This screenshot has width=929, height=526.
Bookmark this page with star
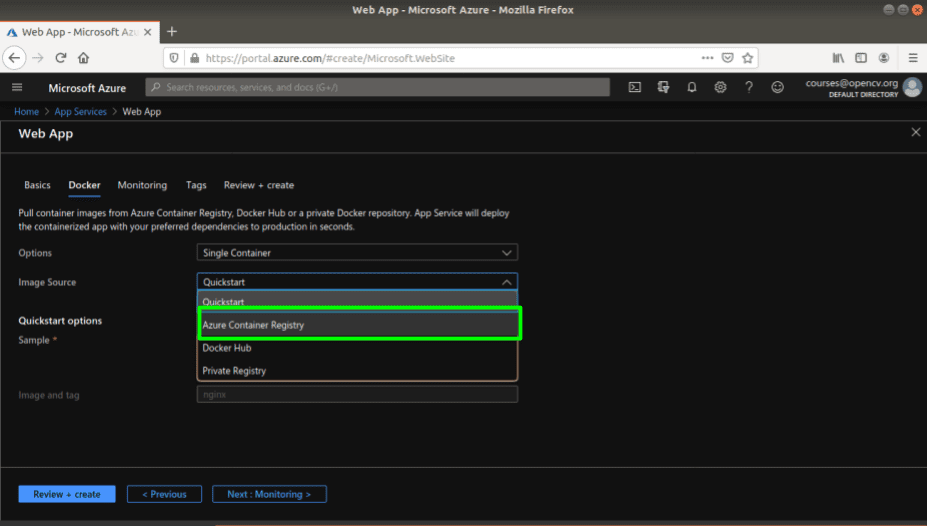tap(748, 58)
